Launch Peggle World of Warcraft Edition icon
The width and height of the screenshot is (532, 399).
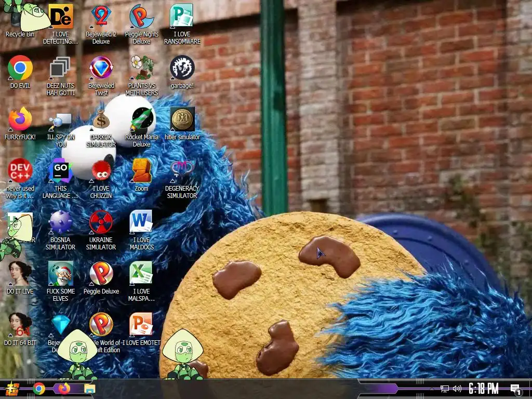click(101, 324)
